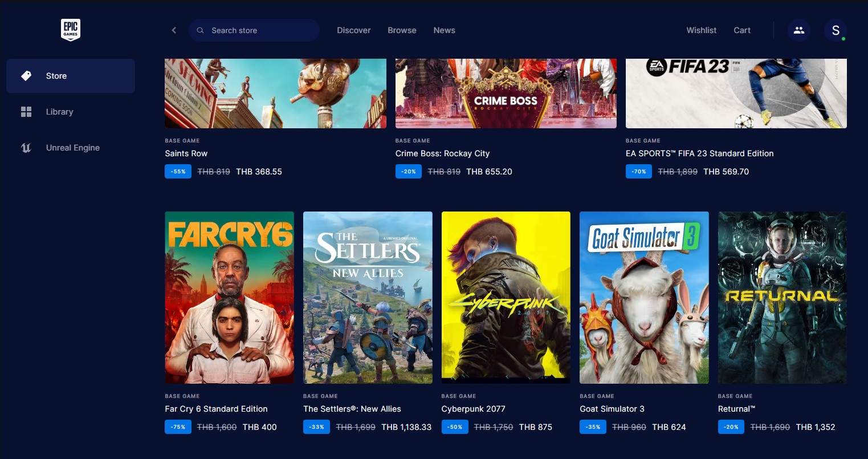The height and width of the screenshot is (459, 868).
Task: Open the Wishlist page
Action: point(702,30)
